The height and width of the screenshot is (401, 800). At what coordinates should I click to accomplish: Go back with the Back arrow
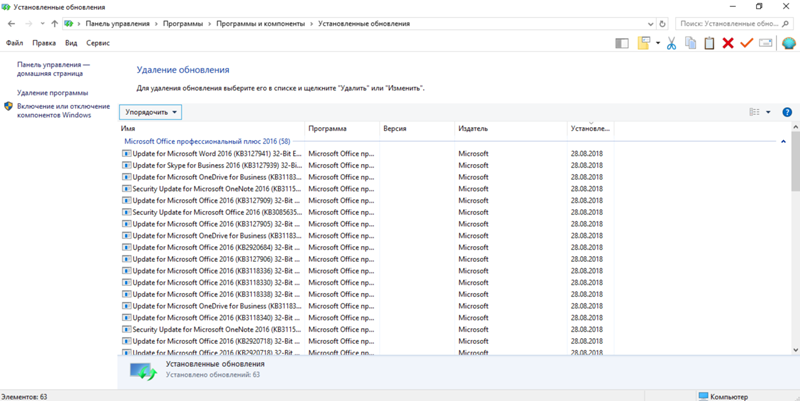tap(12, 24)
